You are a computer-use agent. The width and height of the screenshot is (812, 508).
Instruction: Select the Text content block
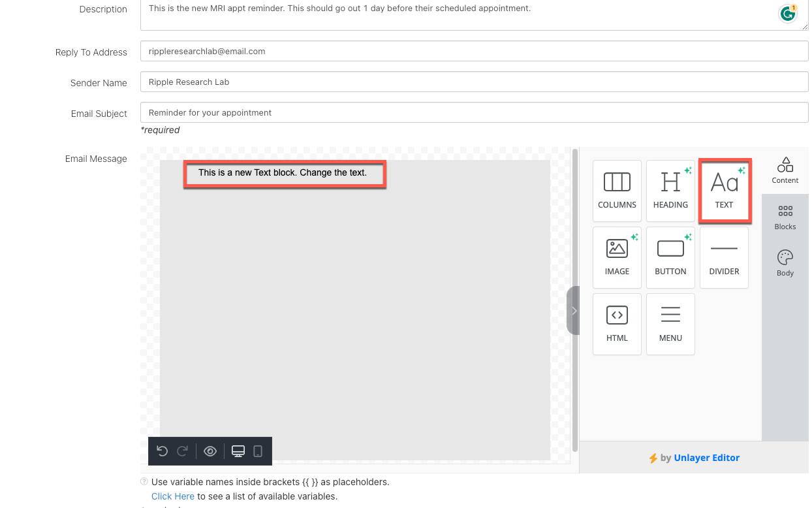coord(724,191)
